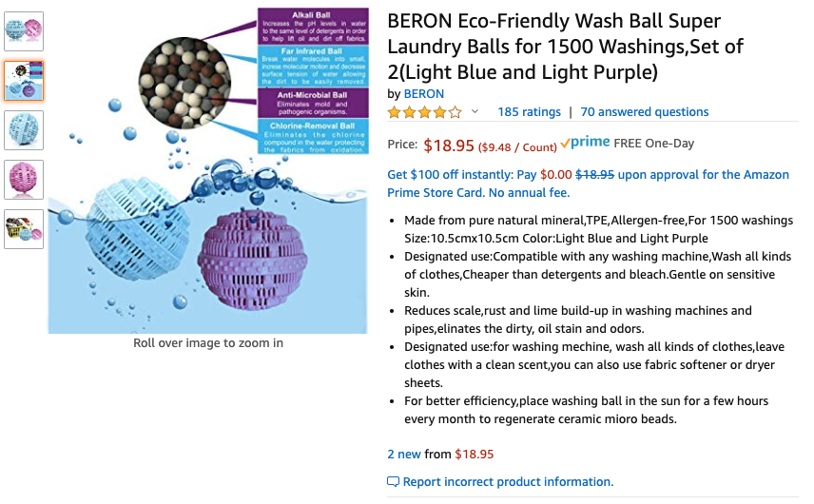
Task: Click the four-star rating icons
Action: pos(425,112)
